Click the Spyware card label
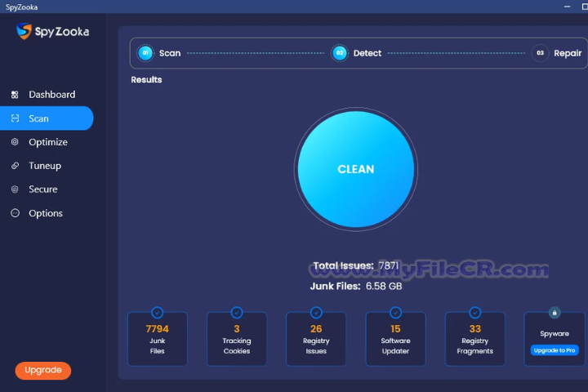 coord(555,333)
